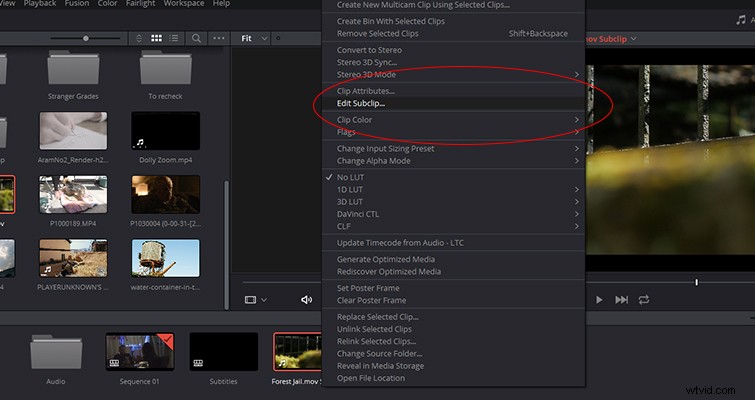This screenshot has height=400, width=755.
Task: Open the Fit zoom dropdown
Action: (x=254, y=38)
